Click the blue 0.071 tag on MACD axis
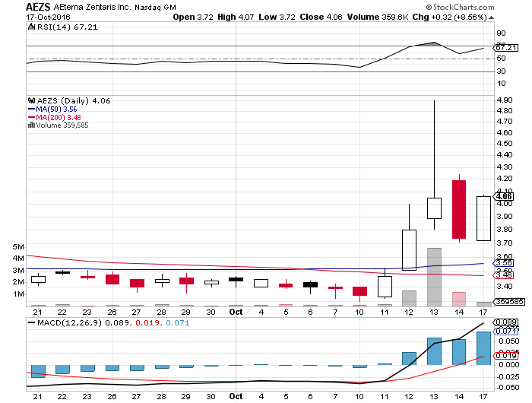 point(506,331)
